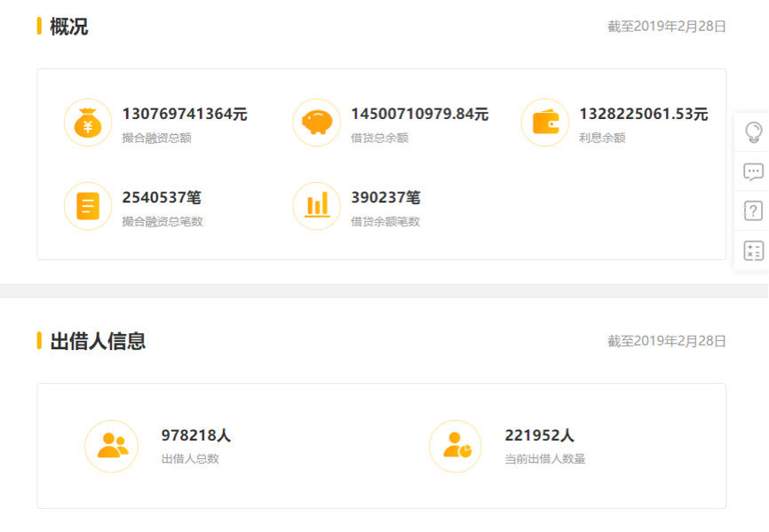
Task: Select the document icon for 撮合融资总笔数
Action: coord(88,206)
